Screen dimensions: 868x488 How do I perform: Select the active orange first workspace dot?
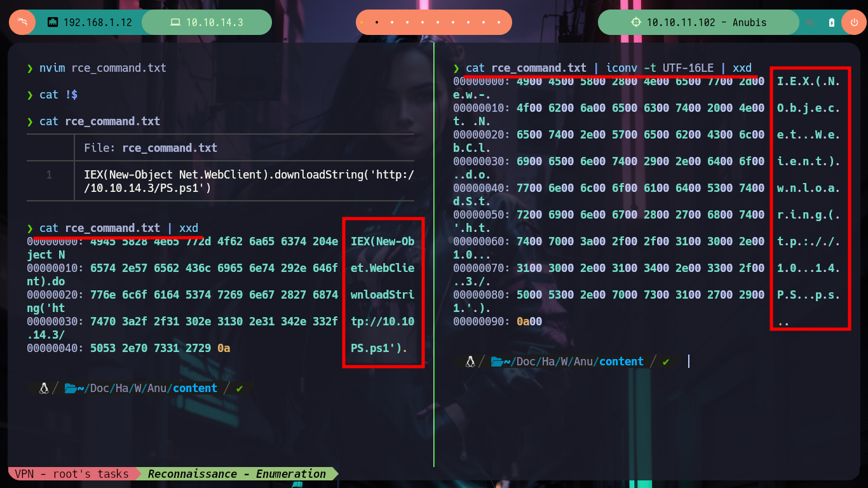(362, 22)
